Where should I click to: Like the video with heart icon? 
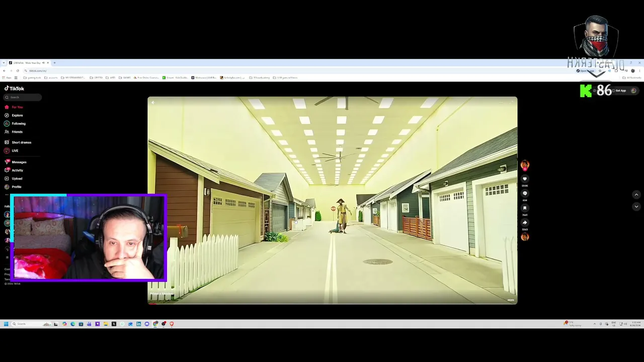tap(525, 179)
